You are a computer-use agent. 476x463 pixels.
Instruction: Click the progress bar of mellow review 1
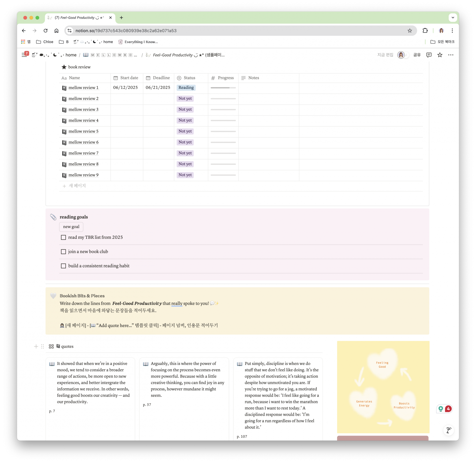coord(223,88)
